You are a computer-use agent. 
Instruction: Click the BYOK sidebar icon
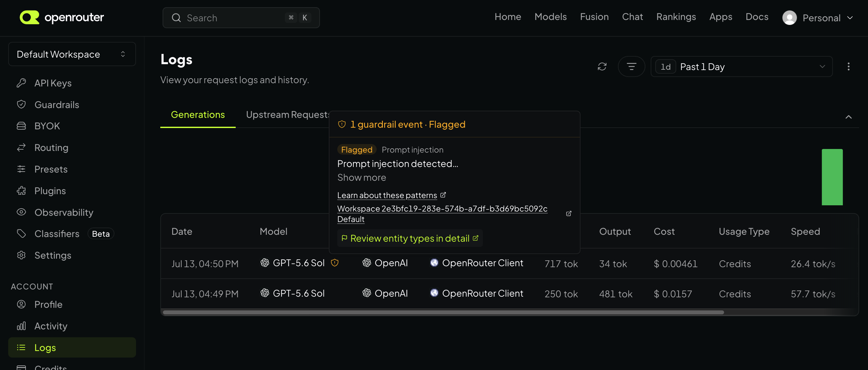[x=21, y=126]
